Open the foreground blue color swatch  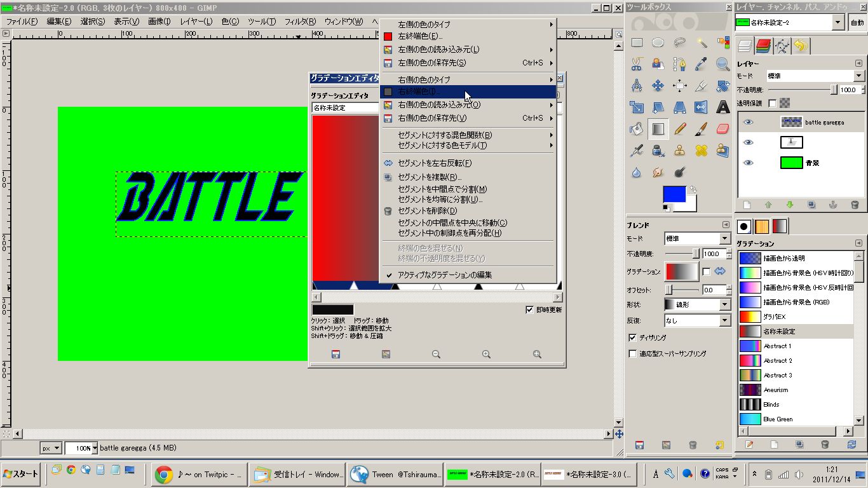pos(674,196)
